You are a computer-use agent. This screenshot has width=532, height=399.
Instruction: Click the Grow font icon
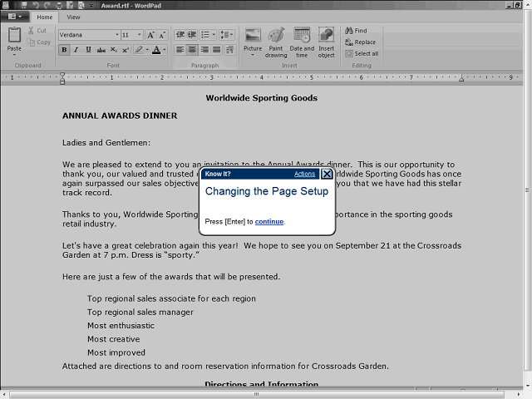point(150,35)
